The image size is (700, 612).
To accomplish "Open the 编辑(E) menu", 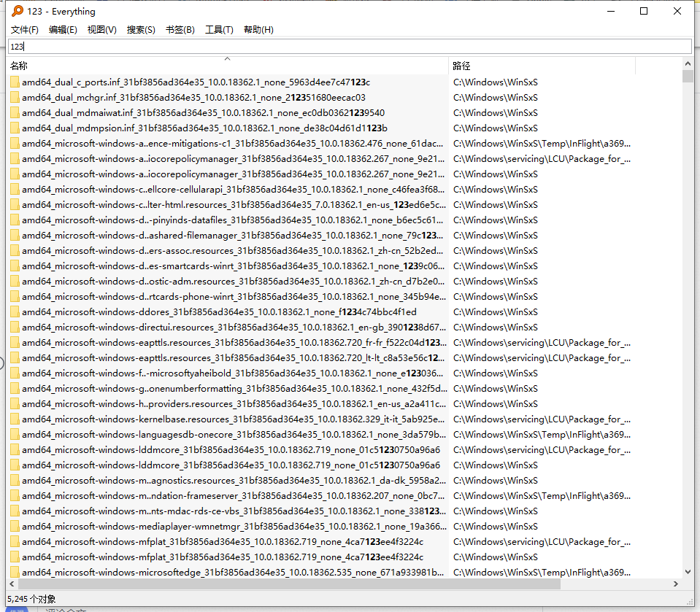I will tap(63, 30).
